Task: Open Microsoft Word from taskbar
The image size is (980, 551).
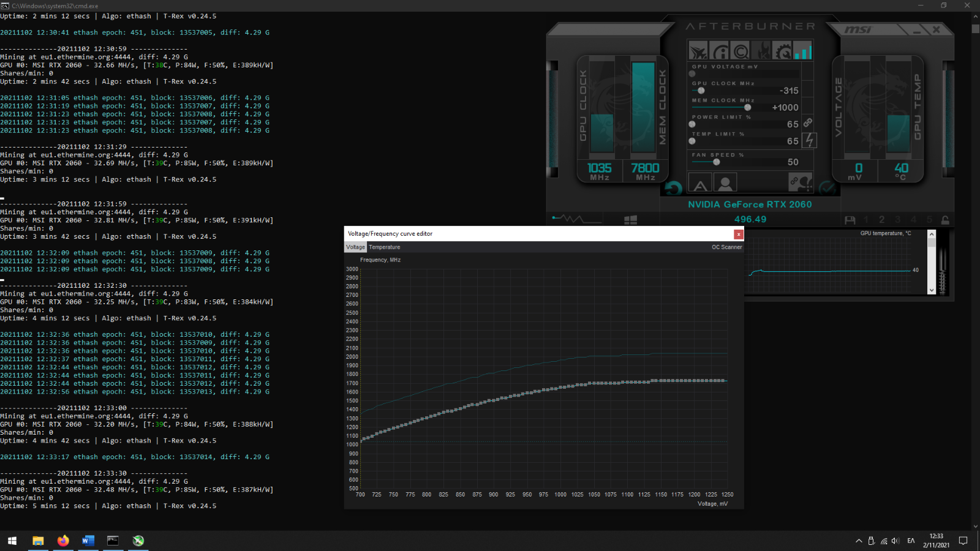Action: [88, 541]
